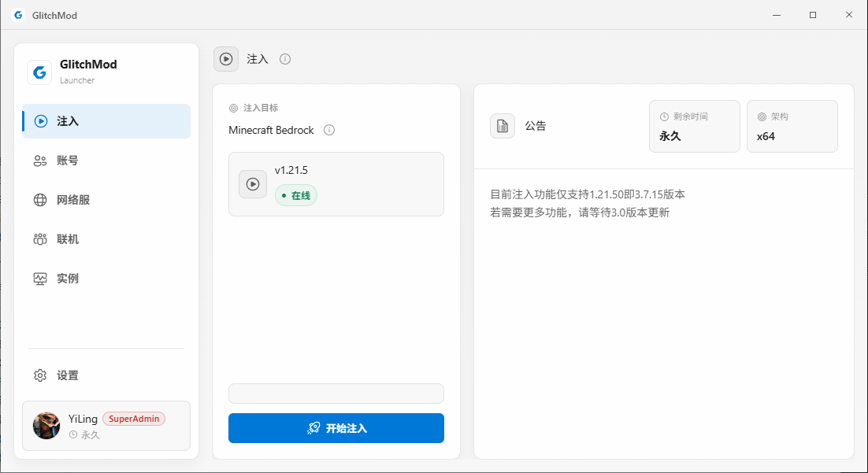Click the target icon in the 架构 card
868x473 pixels.
pyautogui.click(x=762, y=116)
